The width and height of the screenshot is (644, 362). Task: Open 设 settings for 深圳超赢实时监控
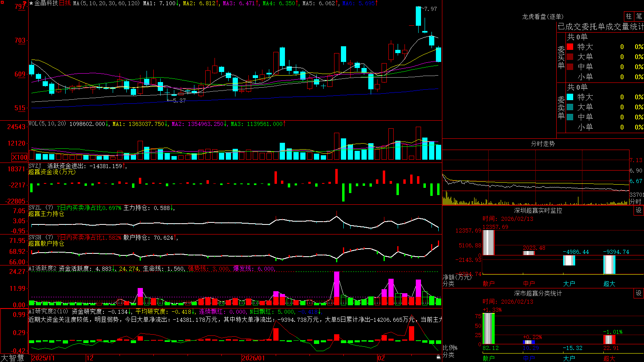point(639,210)
